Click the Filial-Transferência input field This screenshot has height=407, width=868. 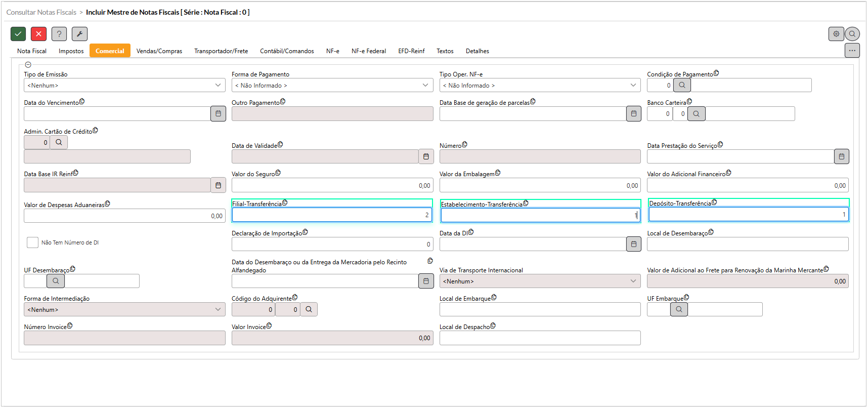(332, 215)
